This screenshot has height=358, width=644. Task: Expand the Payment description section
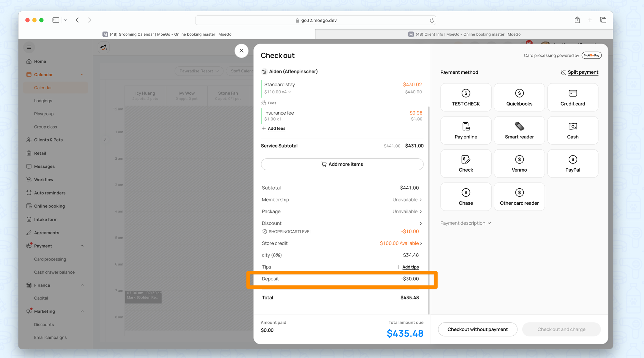(x=465, y=223)
